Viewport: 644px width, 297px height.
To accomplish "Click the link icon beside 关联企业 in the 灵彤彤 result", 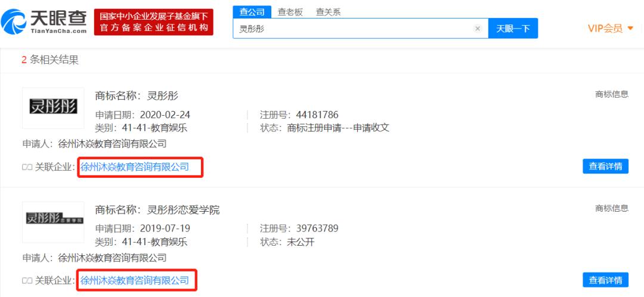I will (x=27, y=167).
